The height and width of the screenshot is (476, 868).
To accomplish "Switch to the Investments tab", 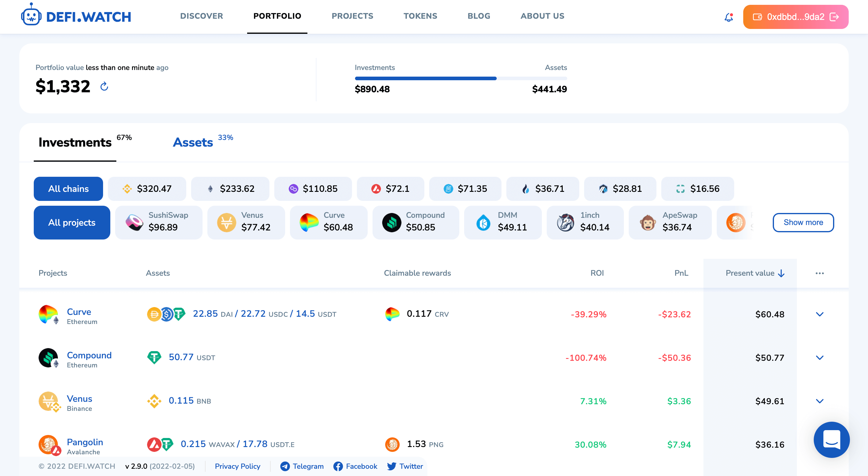I will 75,143.
